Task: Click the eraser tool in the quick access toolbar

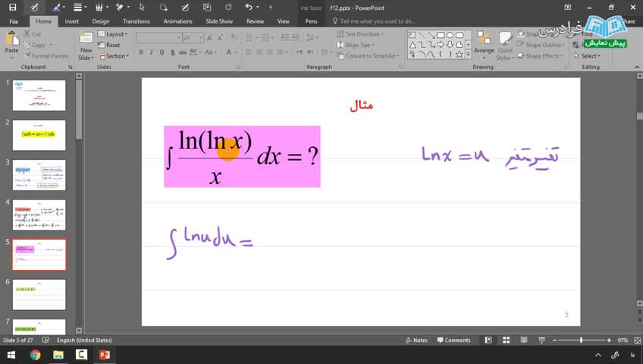Action: (x=120, y=8)
